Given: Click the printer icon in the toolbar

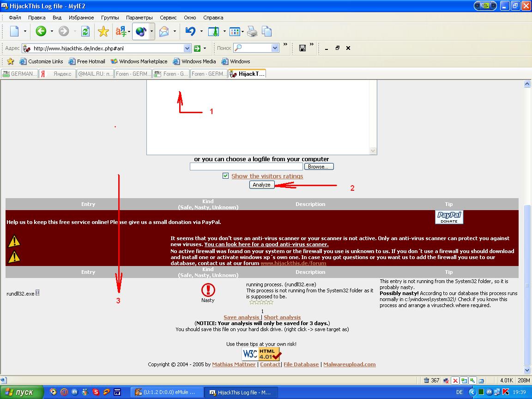Looking at the screenshot, I should tap(252, 31).
